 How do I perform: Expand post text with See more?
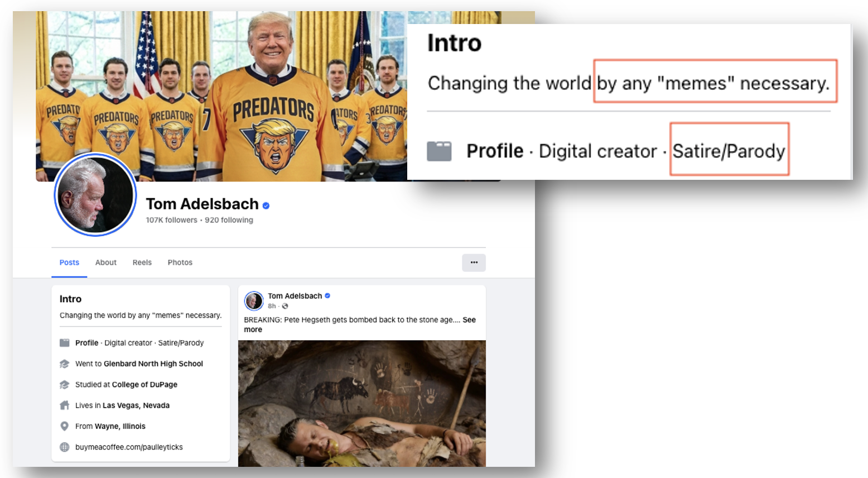(469, 320)
